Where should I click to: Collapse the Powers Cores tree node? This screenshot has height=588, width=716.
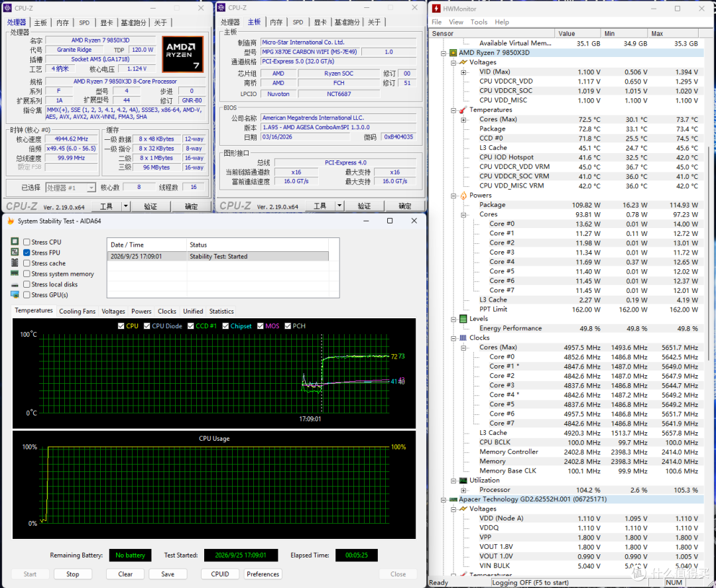(463, 215)
